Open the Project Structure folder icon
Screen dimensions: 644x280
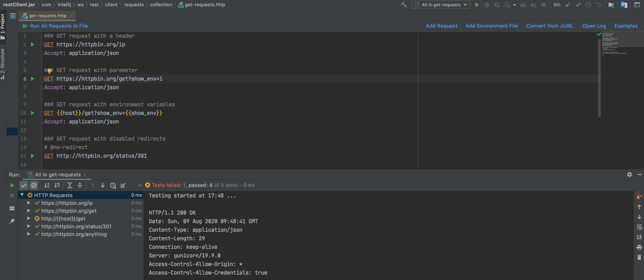coord(611,5)
